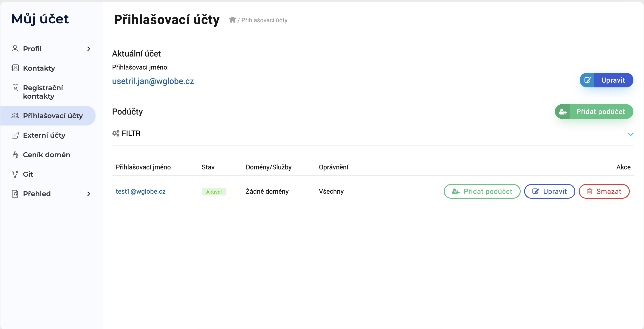Click the Externí účty external link icon
The width and height of the screenshot is (644, 329).
tap(15, 135)
